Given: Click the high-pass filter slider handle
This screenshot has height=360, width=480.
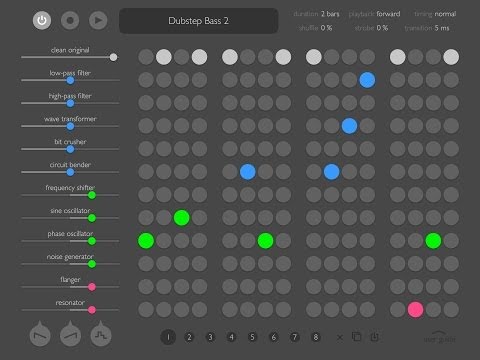Looking at the screenshot, I should click(x=70, y=103).
